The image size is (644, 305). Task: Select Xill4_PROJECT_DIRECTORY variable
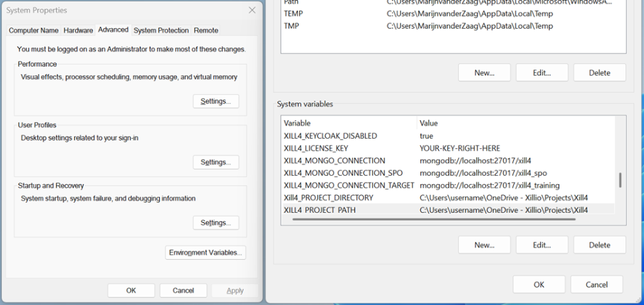point(449,198)
